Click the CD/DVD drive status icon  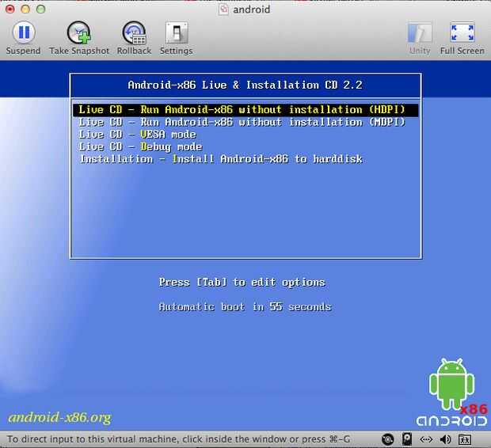pyautogui.click(x=388, y=439)
